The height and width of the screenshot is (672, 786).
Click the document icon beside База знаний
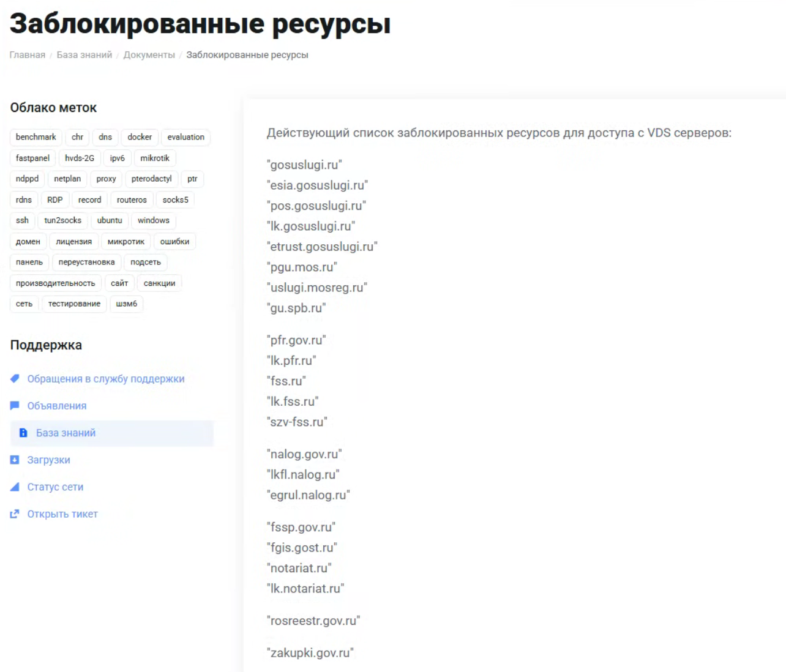point(23,433)
